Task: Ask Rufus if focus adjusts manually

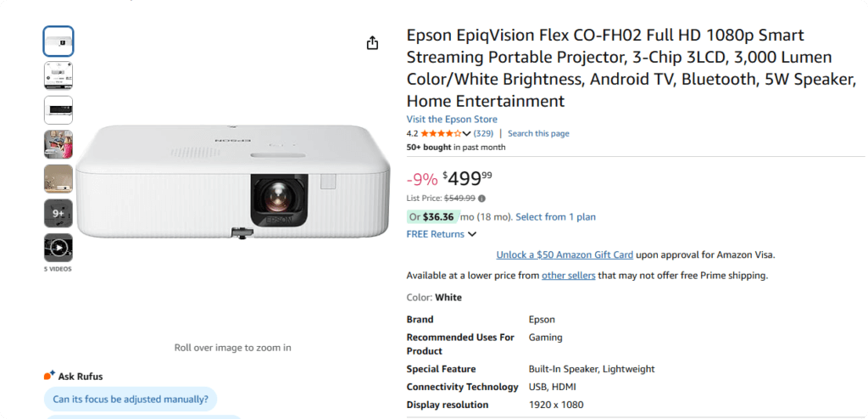Action: pos(131,399)
